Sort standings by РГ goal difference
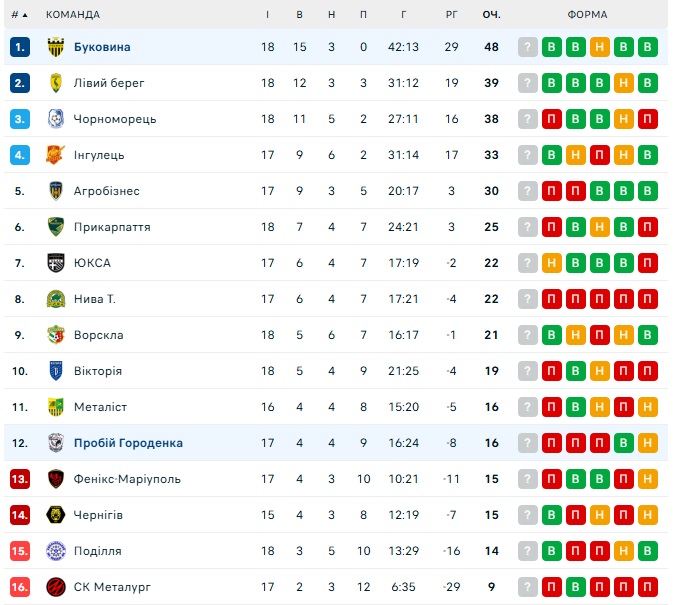The height and width of the screenshot is (605, 678). click(x=452, y=15)
